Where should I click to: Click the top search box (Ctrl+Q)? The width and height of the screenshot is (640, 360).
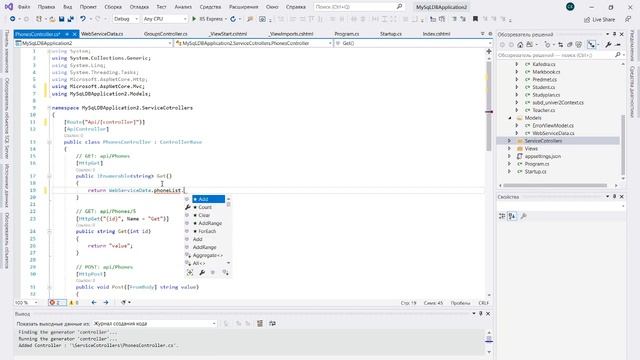pos(358,7)
